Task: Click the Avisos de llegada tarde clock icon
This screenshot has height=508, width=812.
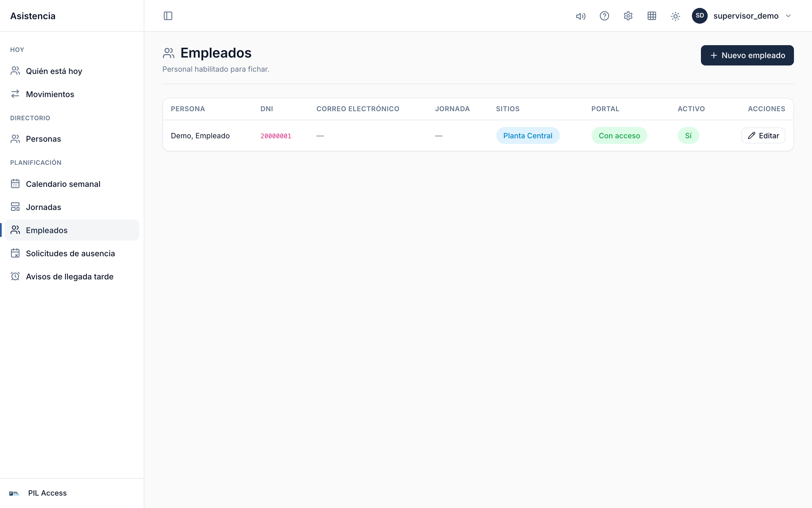Action: (x=15, y=277)
